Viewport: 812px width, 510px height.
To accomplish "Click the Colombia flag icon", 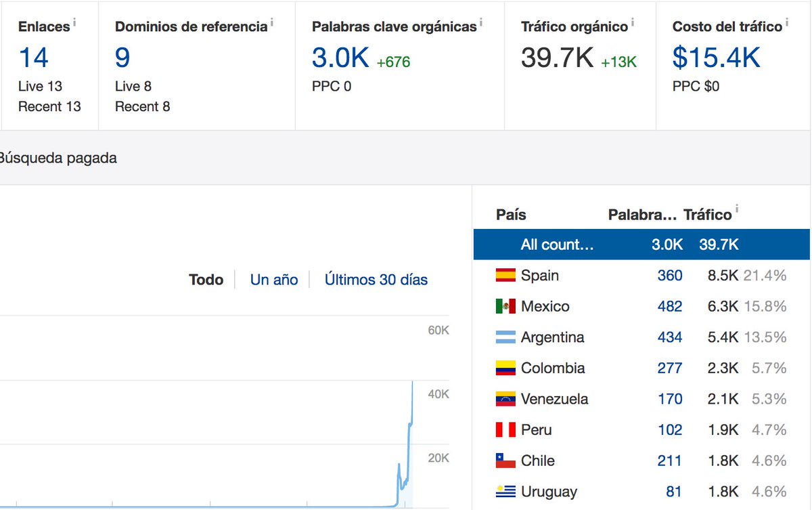I will (x=506, y=368).
